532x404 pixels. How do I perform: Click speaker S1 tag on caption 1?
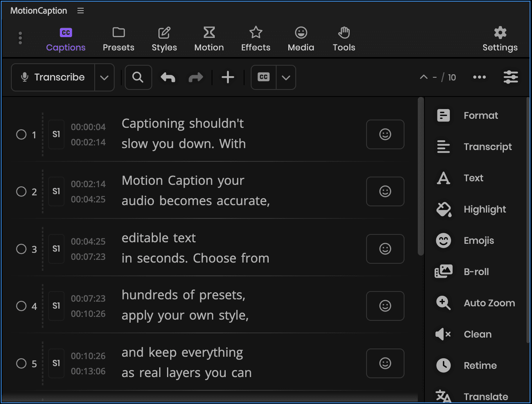(x=56, y=134)
